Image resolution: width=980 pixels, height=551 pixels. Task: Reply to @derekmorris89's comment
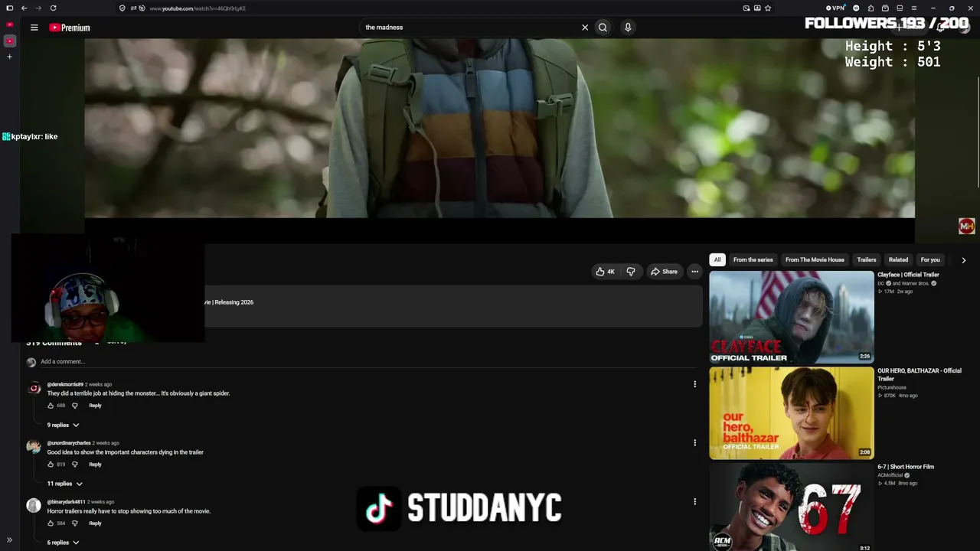pyautogui.click(x=95, y=406)
